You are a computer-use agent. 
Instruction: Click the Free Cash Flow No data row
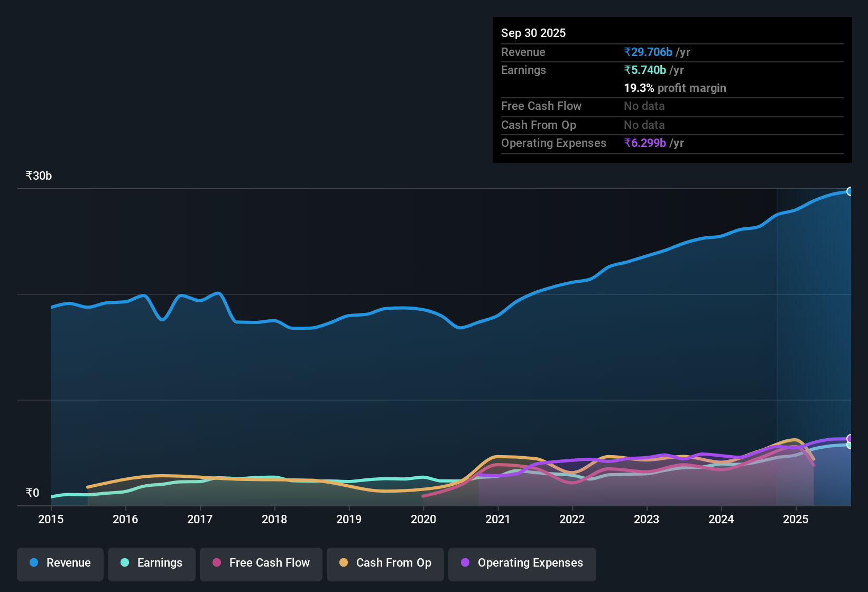click(581, 106)
